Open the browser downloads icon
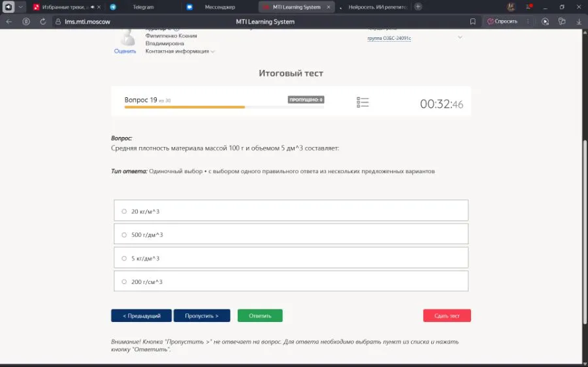The width and height of the screenshot is (588, 367). 578,22
